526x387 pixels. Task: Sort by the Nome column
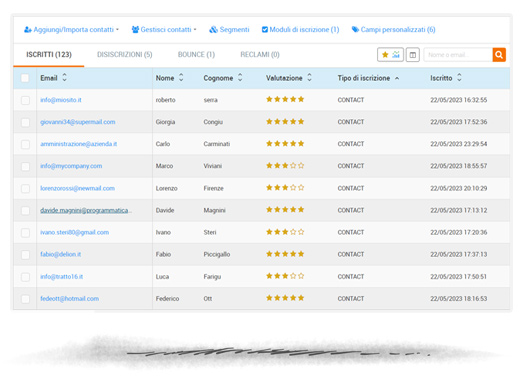169,78
